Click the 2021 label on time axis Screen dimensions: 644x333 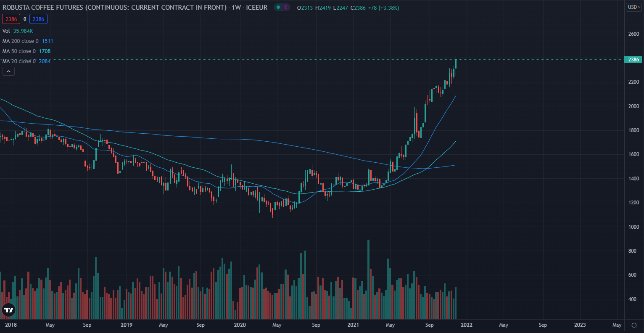click(353, 325)
